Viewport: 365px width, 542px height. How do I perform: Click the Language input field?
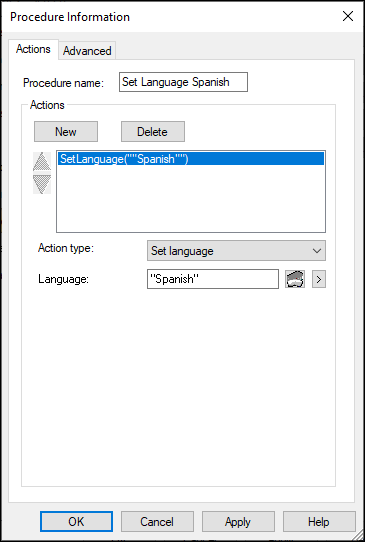point(213,279)
